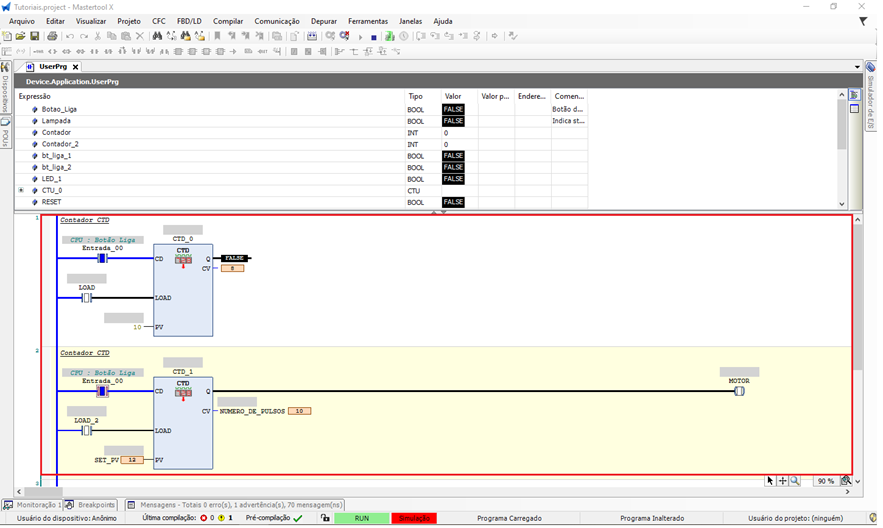883x528 pixels.
Task: Select the arrow pointer tool icon
Action: point(770,481)
